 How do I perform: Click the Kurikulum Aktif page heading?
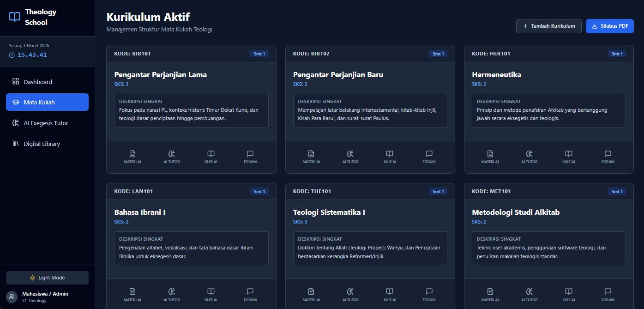pyautogui.click(x=148, y=17)
